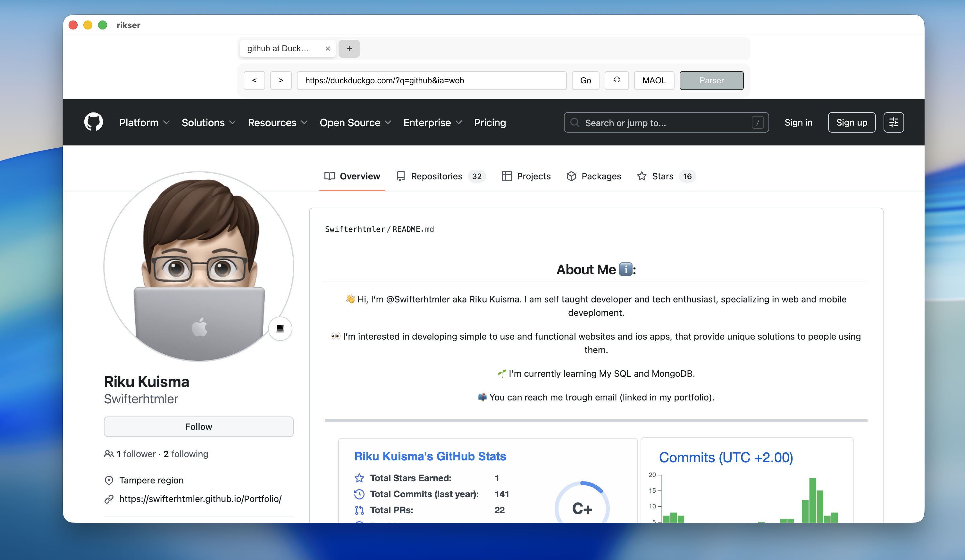Expand the Solutions dropdown menu
The height and width of the screenshot is (560, 965).
(x=208, y=122)
